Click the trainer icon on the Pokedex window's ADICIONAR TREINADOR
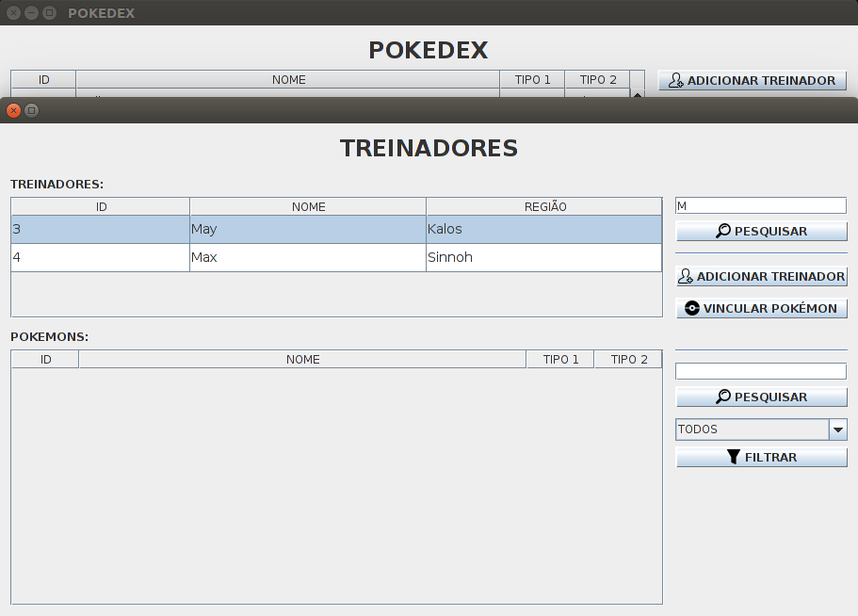The height and width of the screenshot is (616, 858). 674,80
